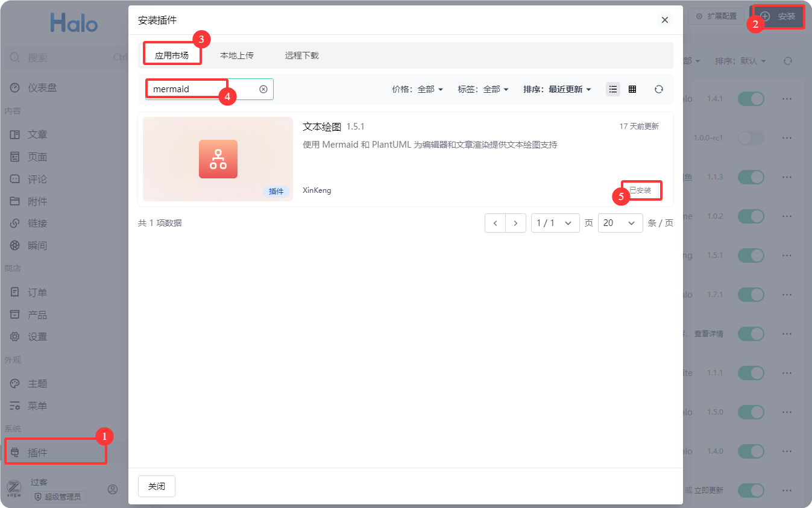
Task: Click the 文本绘图 plugin thumbnail
Action: [218, 159]
